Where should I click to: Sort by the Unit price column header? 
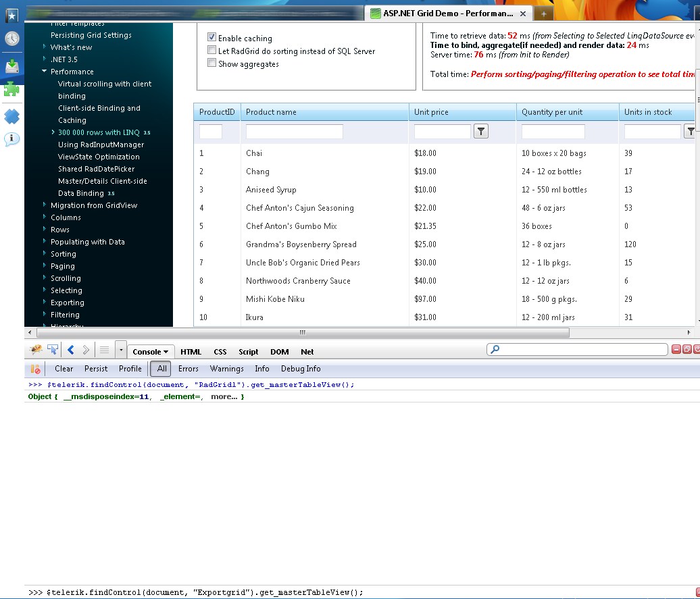(x=431, y=112)
